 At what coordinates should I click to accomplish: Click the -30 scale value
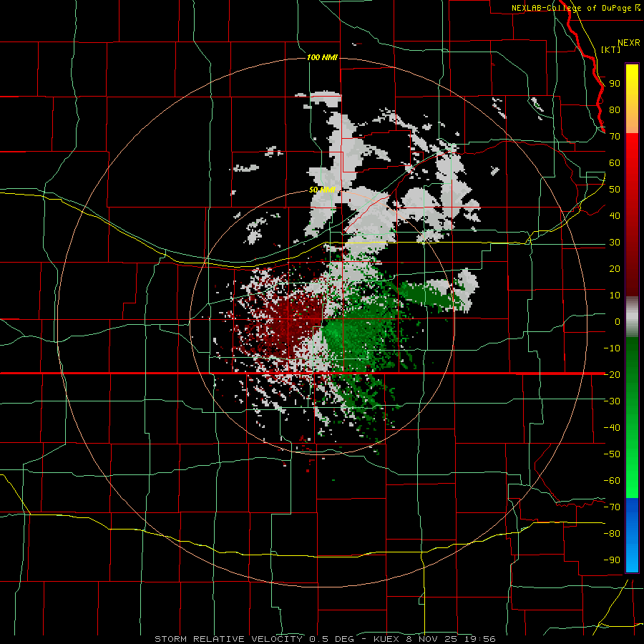(612, 401)
